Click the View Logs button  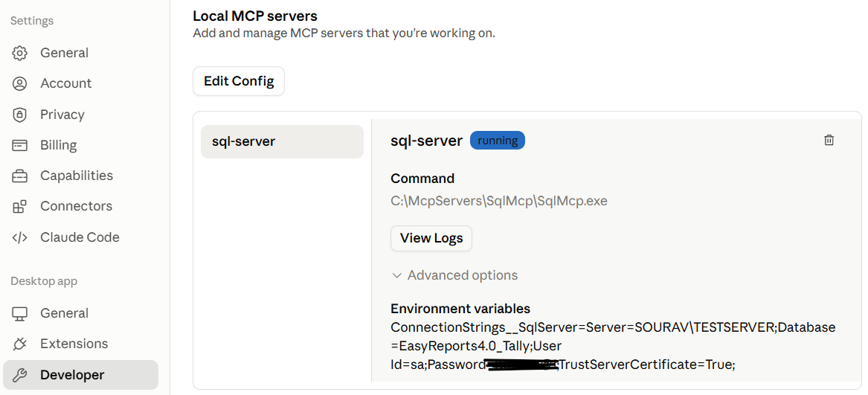431,238
